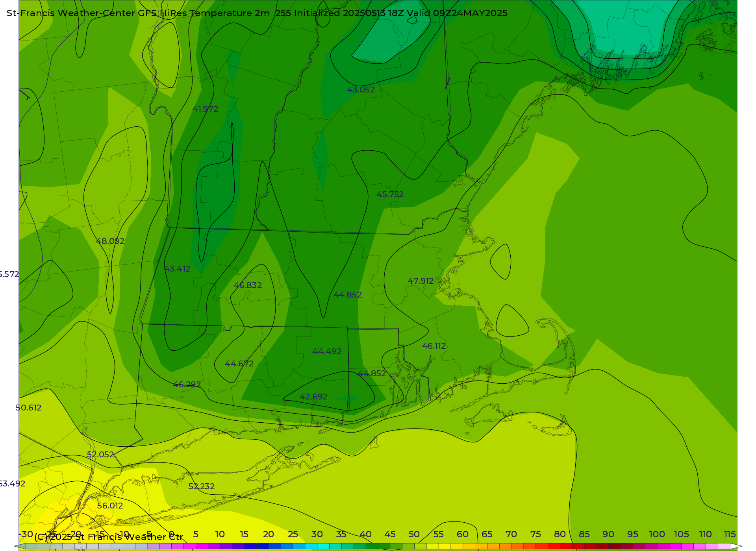This screenshot has width=756, height=551.
Task: Click the 46.832 temperature label
Action: [248, 285]
